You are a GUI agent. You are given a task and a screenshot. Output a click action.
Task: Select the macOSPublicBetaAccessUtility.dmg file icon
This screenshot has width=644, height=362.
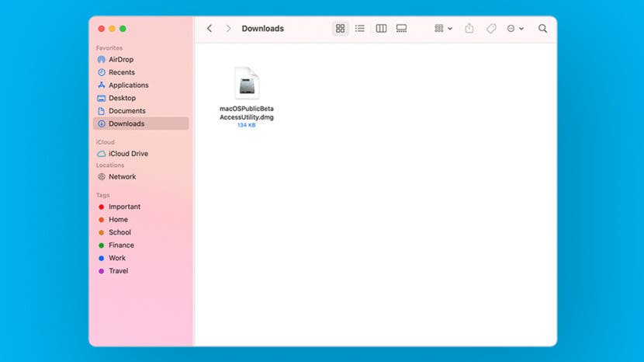(247, 82)
